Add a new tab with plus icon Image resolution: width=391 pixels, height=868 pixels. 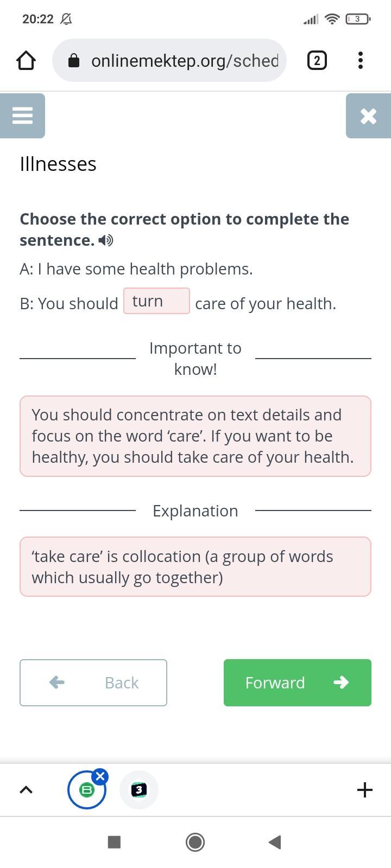[x=365, y=790]
